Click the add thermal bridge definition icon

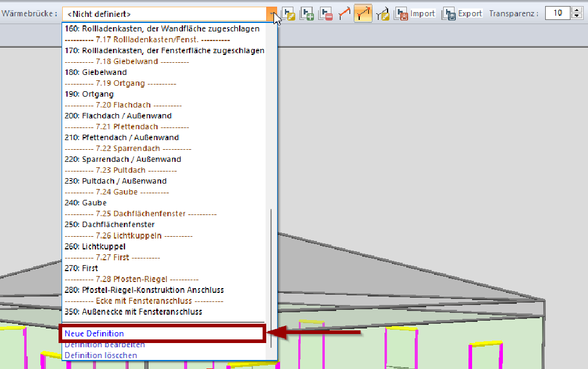coord(307,13)
